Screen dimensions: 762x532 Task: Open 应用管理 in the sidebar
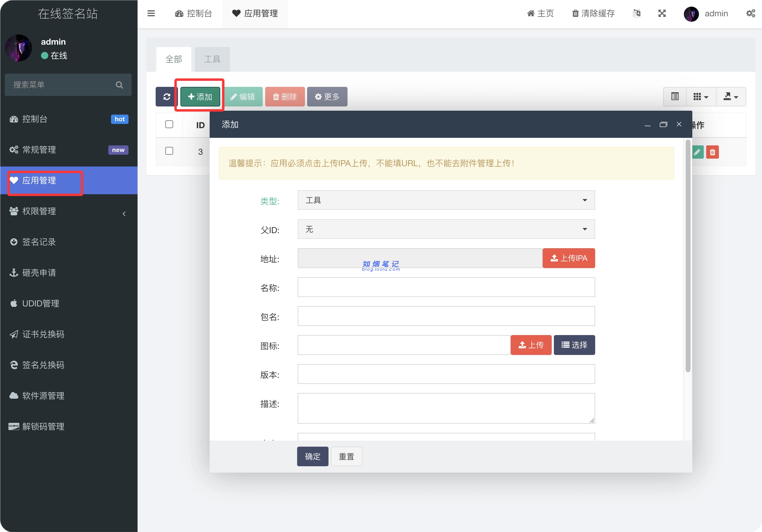point(69,181)
